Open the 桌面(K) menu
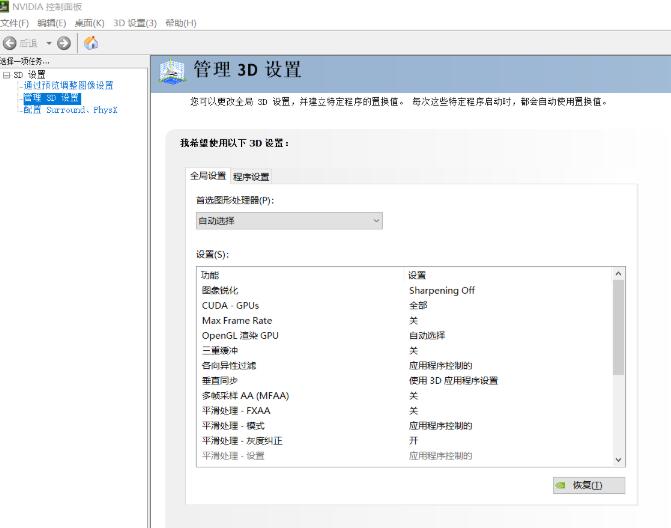The width and height of the screenshot is (671, 528). (x=89, y=23)
